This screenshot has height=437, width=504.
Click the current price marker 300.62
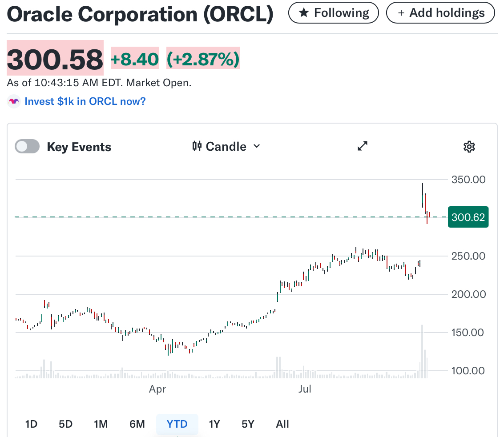(x=468, y=217)
